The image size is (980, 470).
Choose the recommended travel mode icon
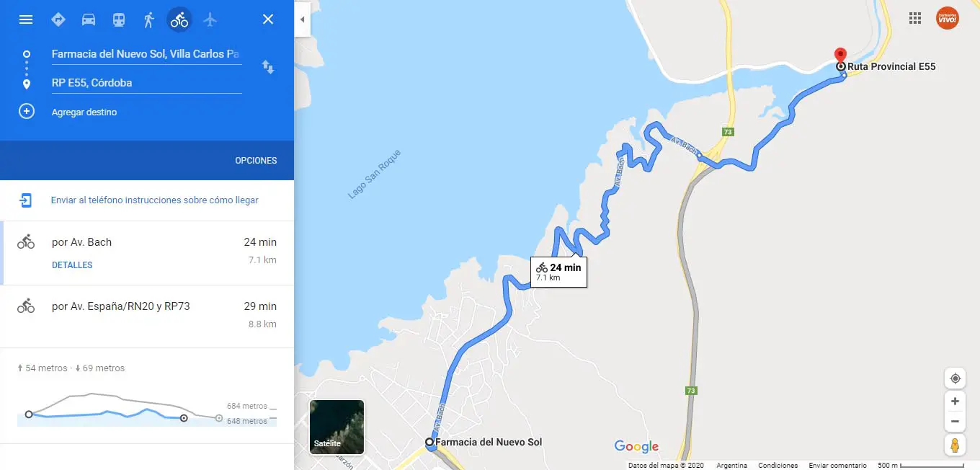point(58,19)
